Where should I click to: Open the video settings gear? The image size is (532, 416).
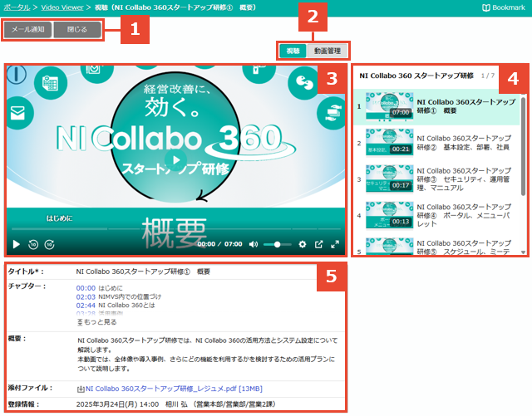pos(302,244)
